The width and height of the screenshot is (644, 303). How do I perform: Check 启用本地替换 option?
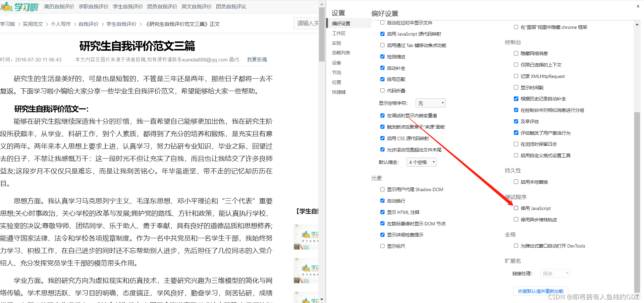coord(516,182)
